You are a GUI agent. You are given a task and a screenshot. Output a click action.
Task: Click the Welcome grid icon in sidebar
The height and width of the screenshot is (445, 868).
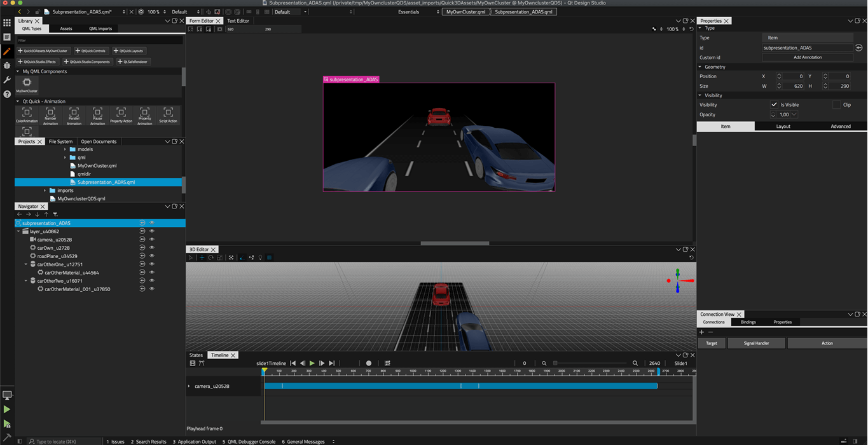7,23
